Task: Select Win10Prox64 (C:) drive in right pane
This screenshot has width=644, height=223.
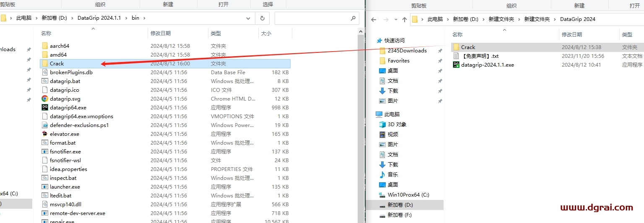Action: (408, 194)
